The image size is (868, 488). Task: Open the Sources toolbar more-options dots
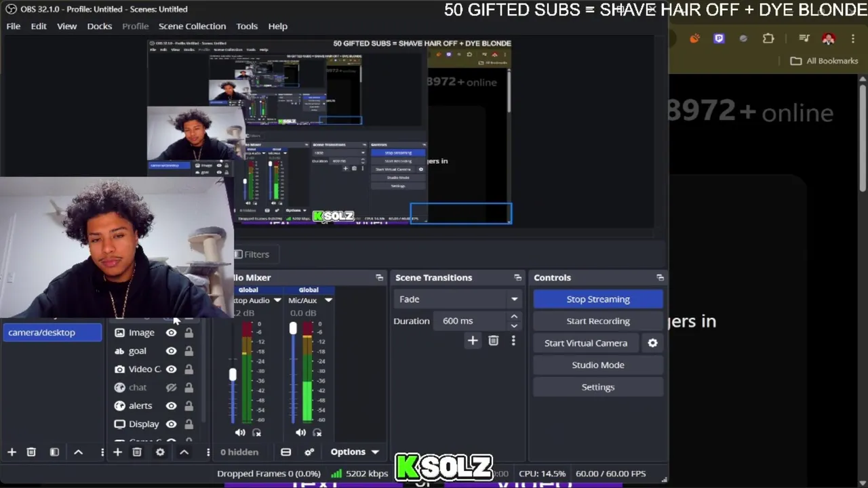[208, 452]
